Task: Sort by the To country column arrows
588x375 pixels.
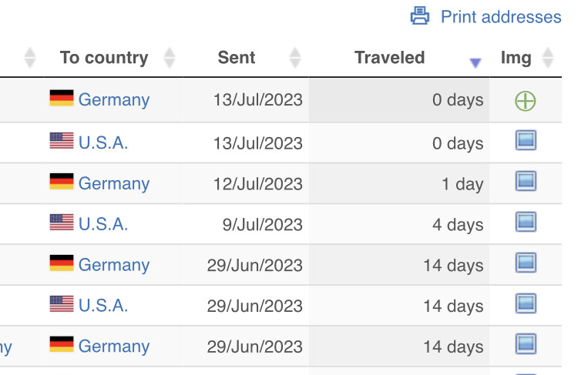Action: [170, 58]
